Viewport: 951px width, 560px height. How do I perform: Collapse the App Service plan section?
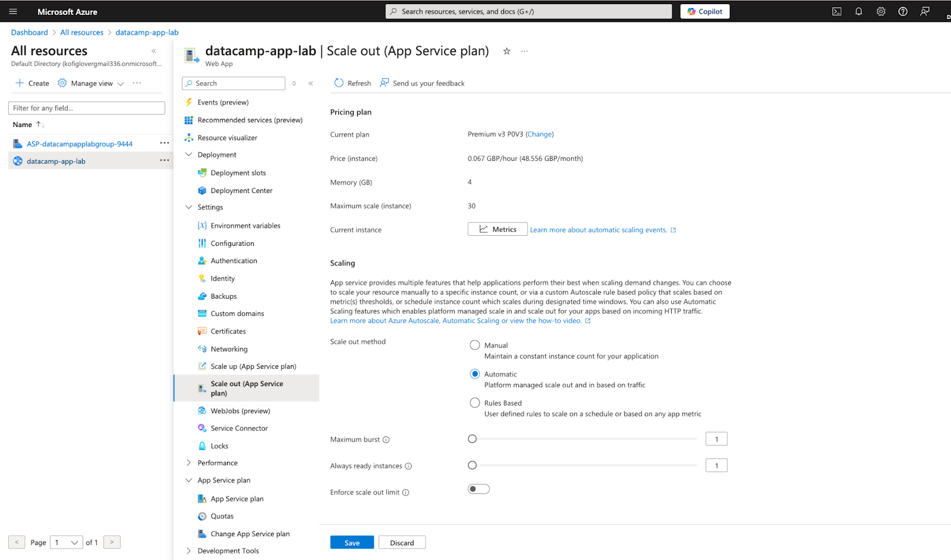(x=188, y=480)
